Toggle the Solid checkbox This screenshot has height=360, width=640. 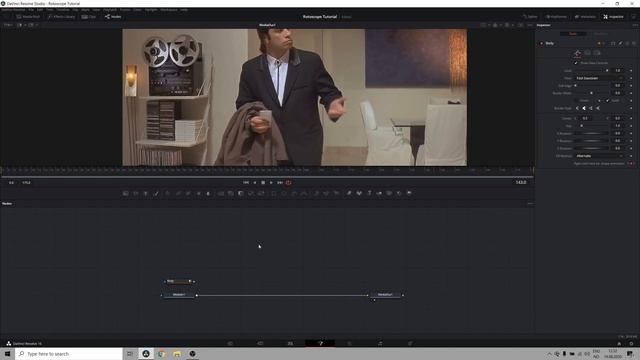(x=607, y=100)
